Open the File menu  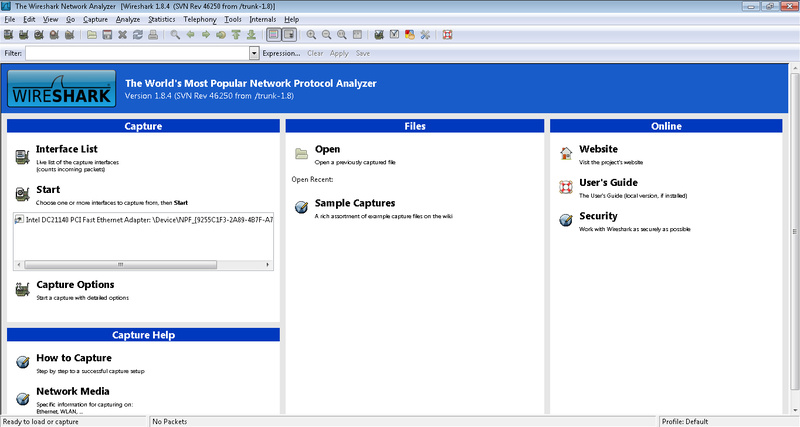(x=10, y=19)
